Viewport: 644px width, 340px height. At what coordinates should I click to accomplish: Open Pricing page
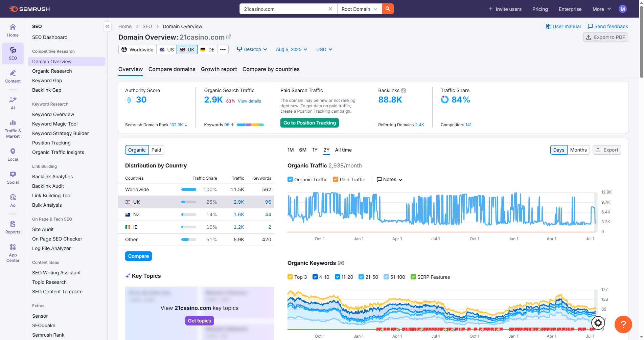[540, 9]
